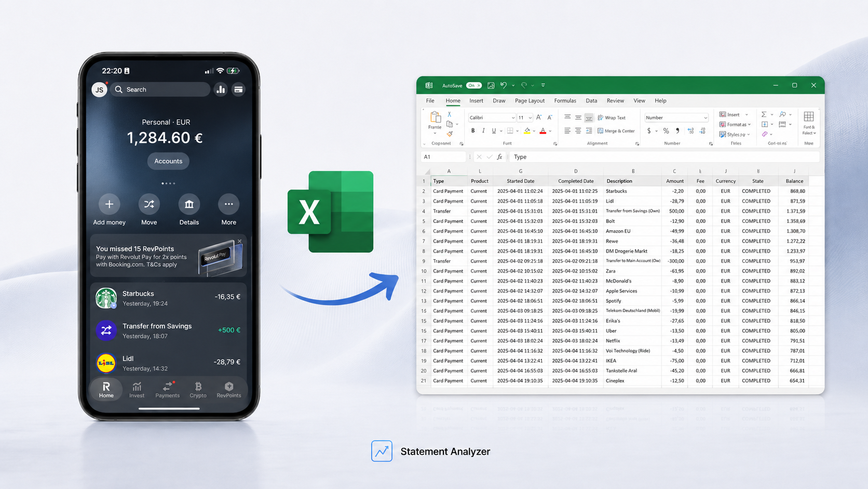Tap the analytics bar chart icon in Revolut
The image size is (868, 489).
221,89
